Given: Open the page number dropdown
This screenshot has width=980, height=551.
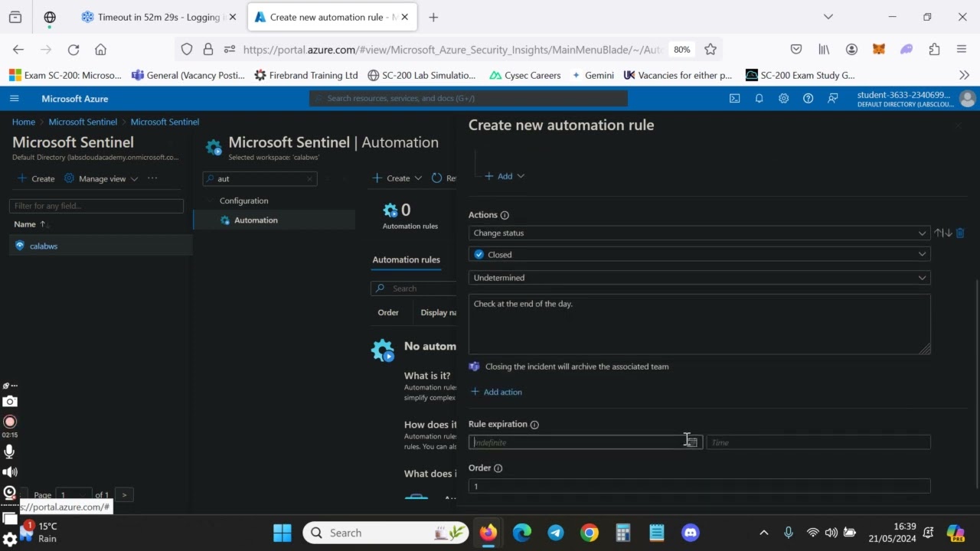Looking at the screenshot, I should point(73,495).
